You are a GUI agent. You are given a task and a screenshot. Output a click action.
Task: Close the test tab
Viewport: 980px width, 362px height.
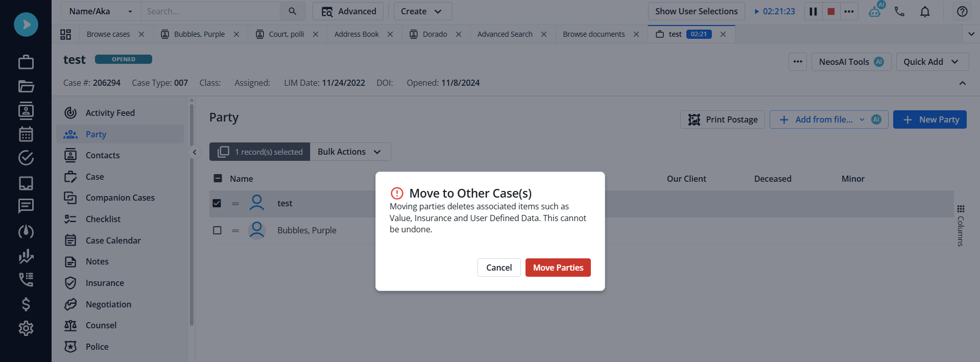pos(723,34)
